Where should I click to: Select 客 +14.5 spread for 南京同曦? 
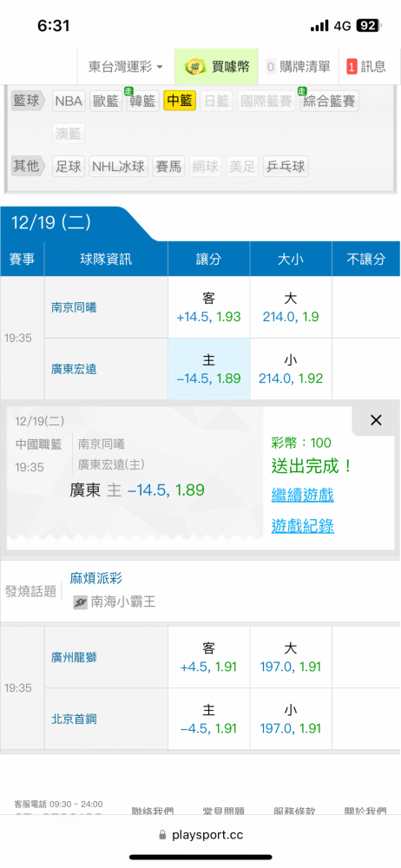(x=209, y=308)
